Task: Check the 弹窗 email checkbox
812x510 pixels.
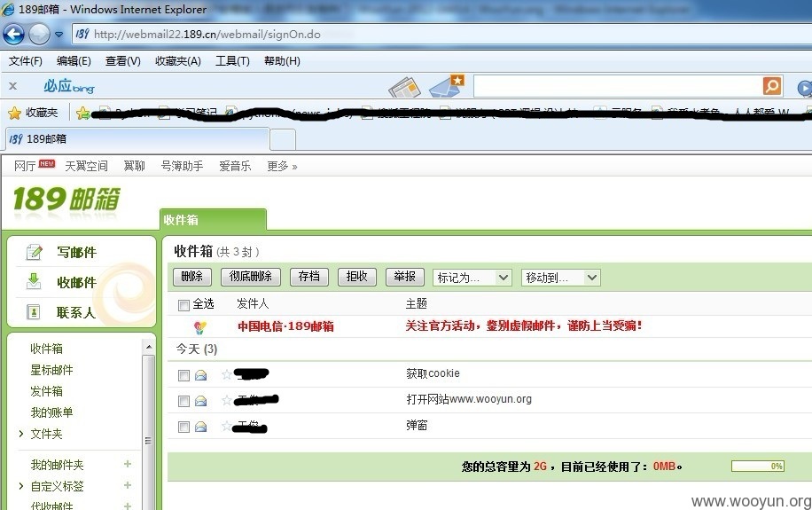Action: point(183,427)
